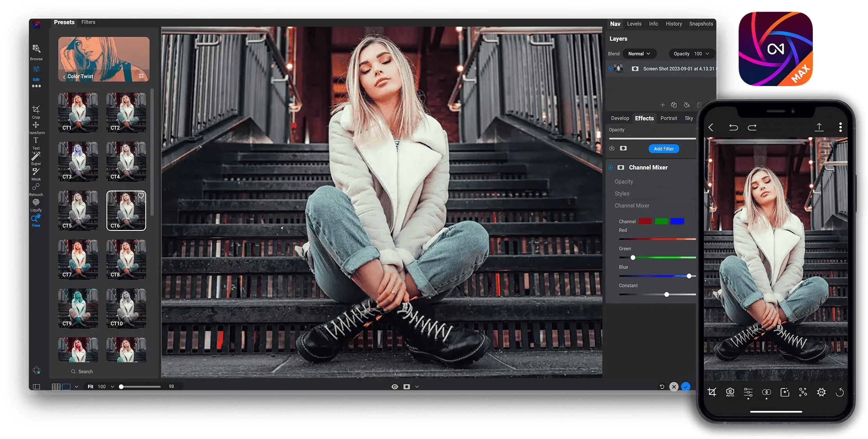Click the Green channel slider handle
868x439 pixels.
click(633, 257)
